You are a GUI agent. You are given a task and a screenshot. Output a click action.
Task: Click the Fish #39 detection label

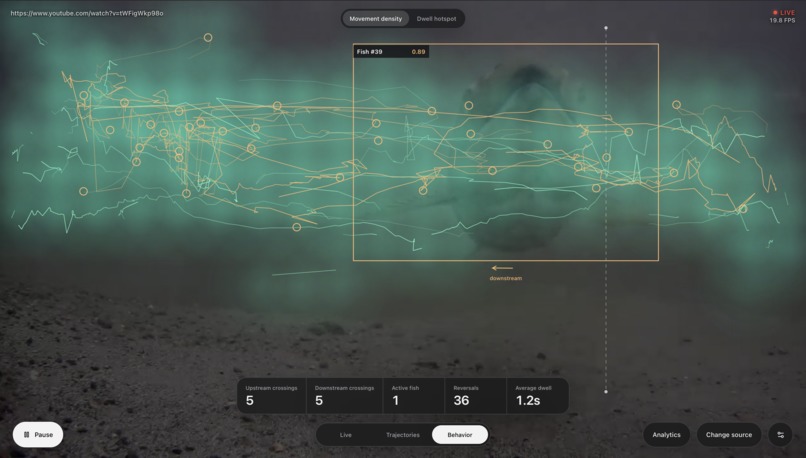click(369, 51)
